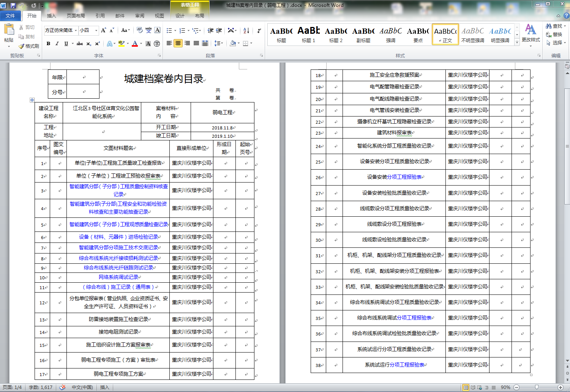Screen dimensions: 570x392
Task: Open line spacing dropdown
Action: [219, 43]
